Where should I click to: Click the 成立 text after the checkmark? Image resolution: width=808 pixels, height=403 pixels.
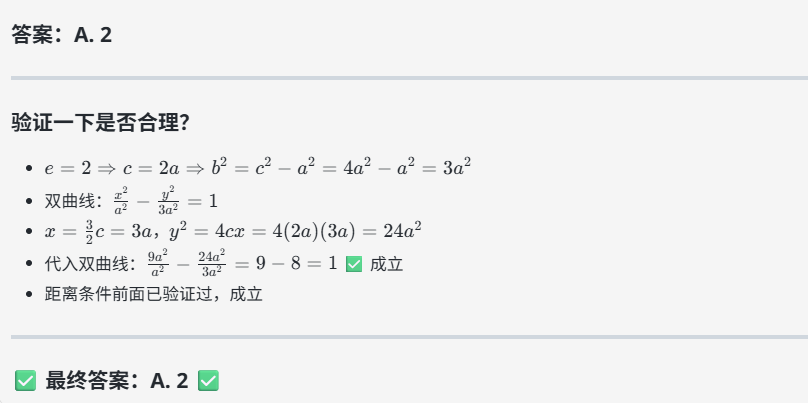tap(386, 264)
